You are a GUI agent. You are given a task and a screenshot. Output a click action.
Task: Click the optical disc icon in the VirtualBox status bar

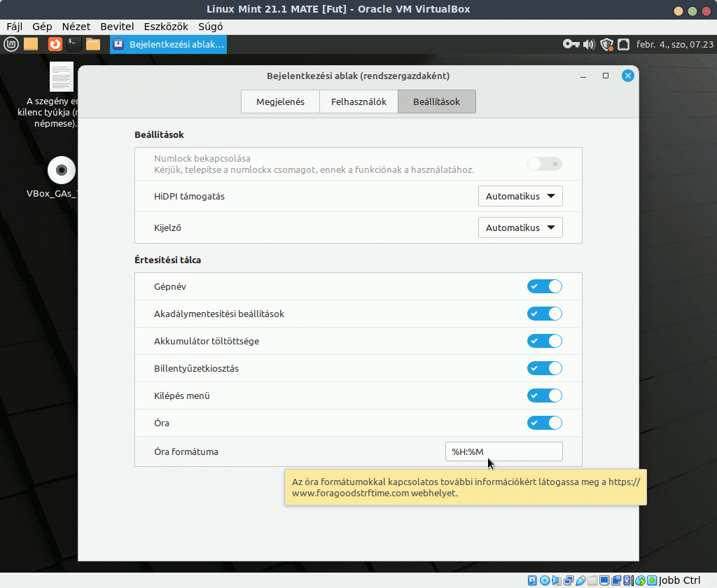click(x=545, y=580)
